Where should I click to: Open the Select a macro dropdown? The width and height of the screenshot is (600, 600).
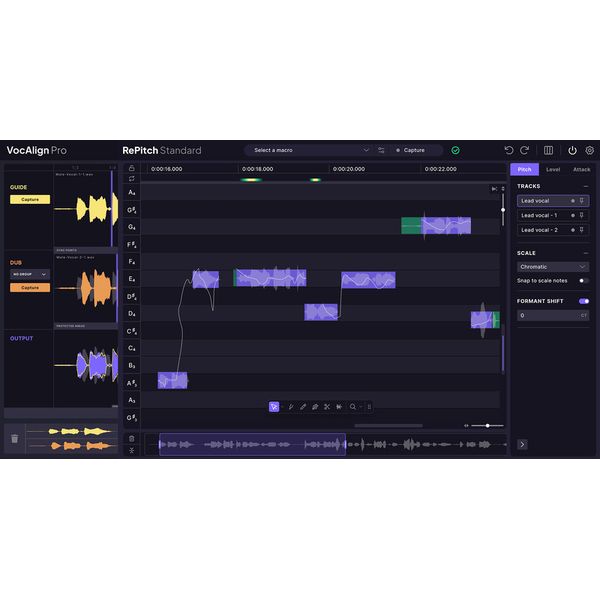click(x=309, y=150)
